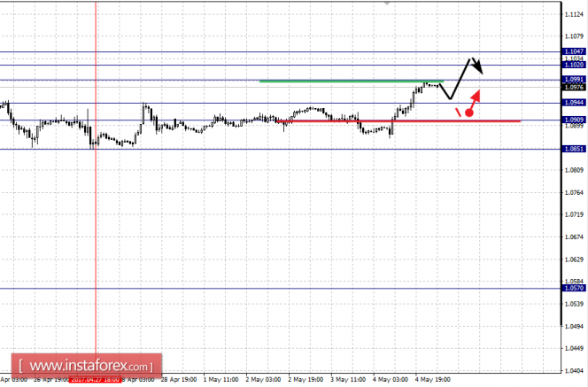The image size is (588, 387).
Task: Click the red vertical date line
Action: click(96, 176)
